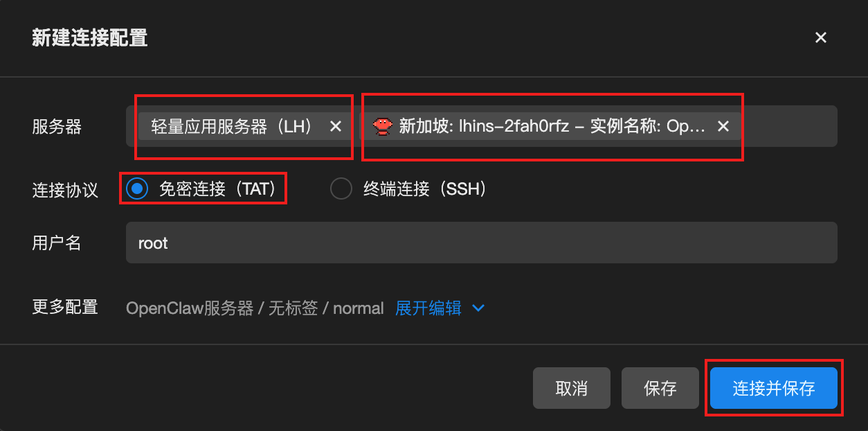Open 展开编辑 to edit more config
Viewport: 868px width, 431px height.
click(x=428, y=308)
